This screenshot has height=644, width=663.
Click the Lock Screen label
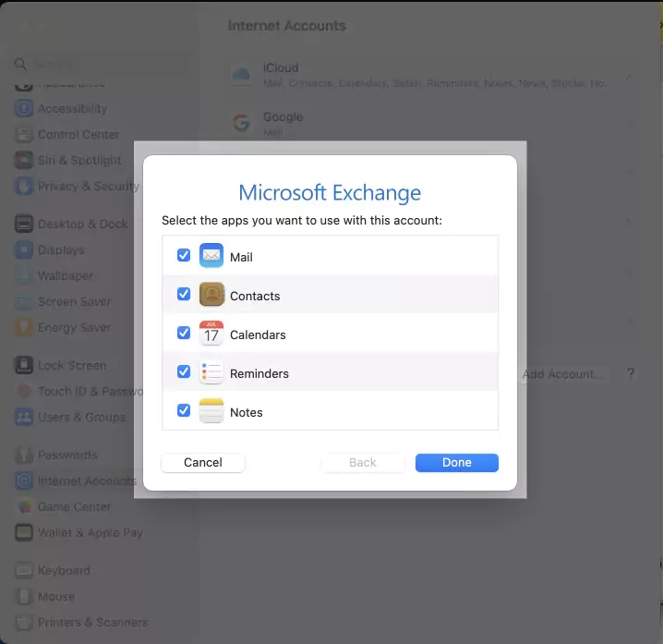tap(72, 365)
